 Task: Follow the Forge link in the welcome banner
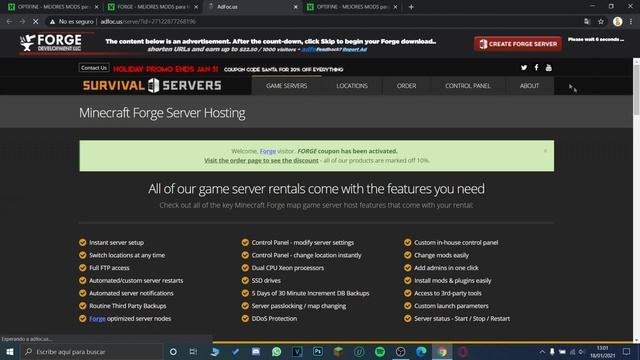[x=268, y=151]
